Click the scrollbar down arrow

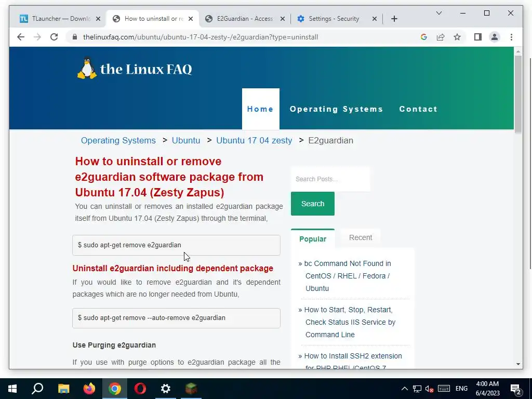point(518,364)
